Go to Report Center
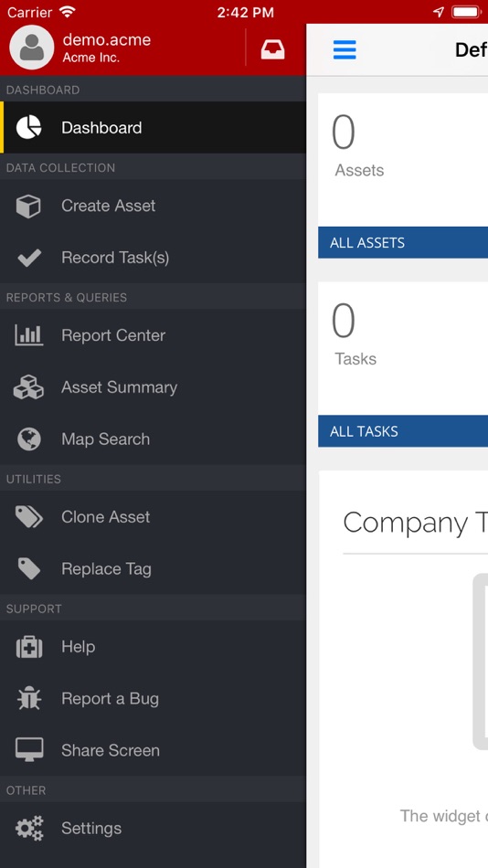The height and width of the screenshot is (868, 488). 153,335
